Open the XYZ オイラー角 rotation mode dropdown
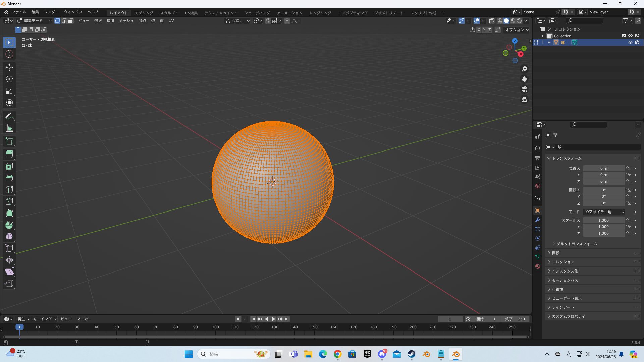Screen dimensions: 644x362 (604, 212)
